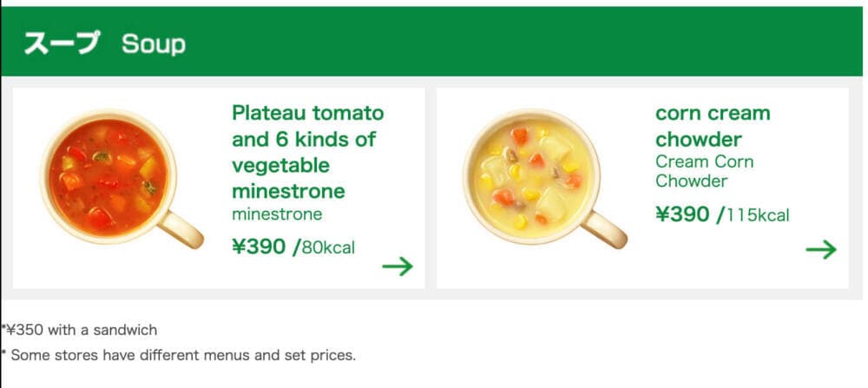The width and height of the screenshot is (868, 388).
Task: Click the 'Soup' heading in green banner
Action: click(154, 43)
